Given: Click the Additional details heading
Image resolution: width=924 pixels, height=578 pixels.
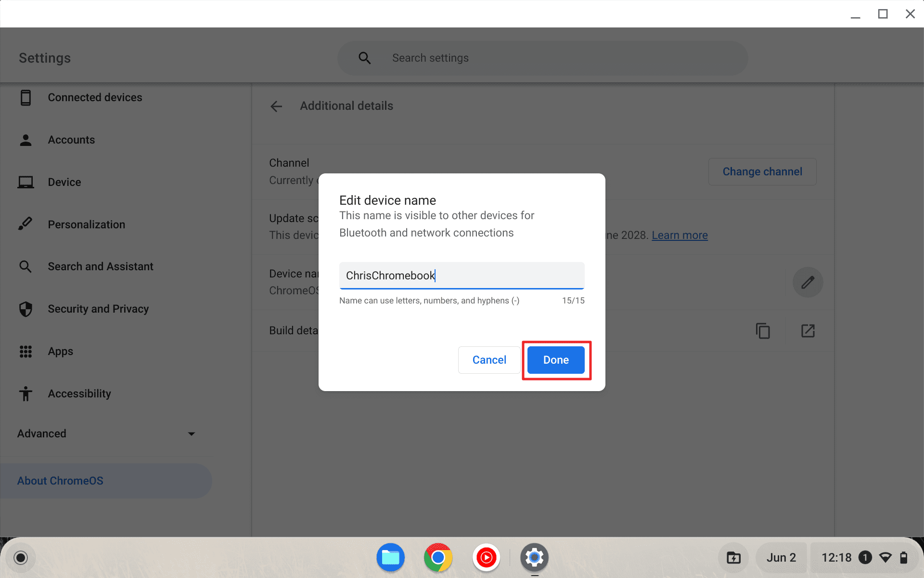Looking at the screenshot, I should click(x=346, y=106).
